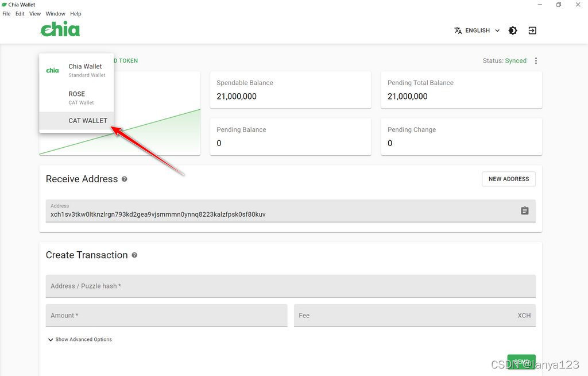The height and width of the screenshot is (376, 588).
Task: Click the logout exit icon
Action: (x=532, y=30)
